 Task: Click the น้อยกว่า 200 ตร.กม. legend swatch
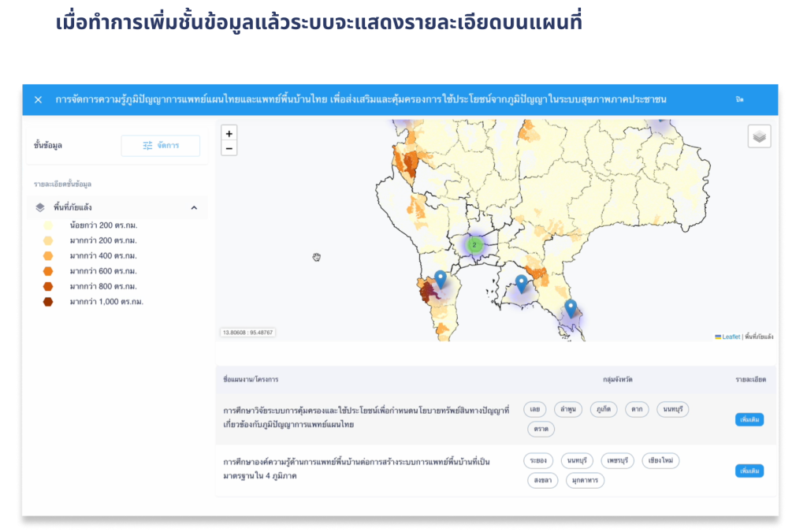(x=48, y=225)
